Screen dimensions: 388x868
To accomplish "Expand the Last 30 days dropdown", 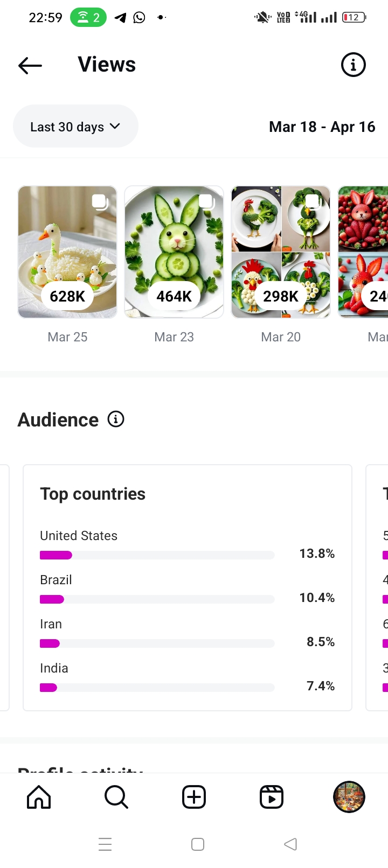I will [75, 127].
